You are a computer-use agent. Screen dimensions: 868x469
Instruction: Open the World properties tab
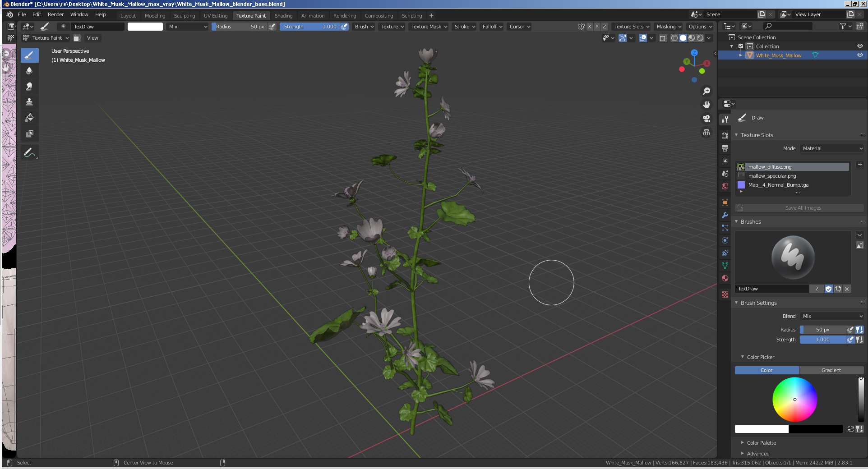[725, 186]
